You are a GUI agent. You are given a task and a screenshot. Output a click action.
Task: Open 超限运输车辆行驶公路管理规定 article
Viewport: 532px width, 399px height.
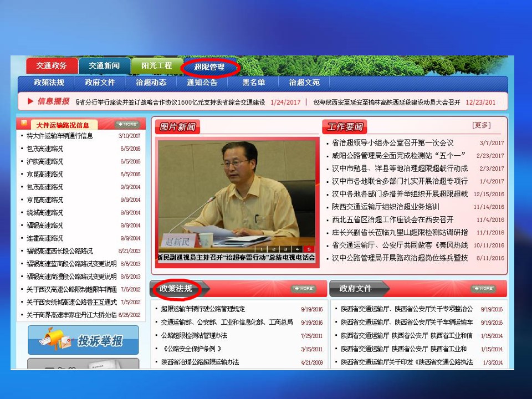click(203, 309)
